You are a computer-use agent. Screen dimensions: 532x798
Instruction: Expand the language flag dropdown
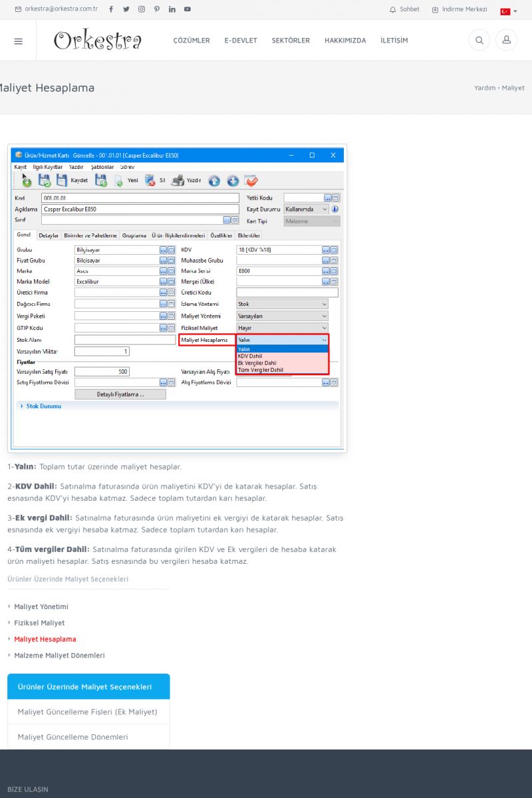click(508, 11)
